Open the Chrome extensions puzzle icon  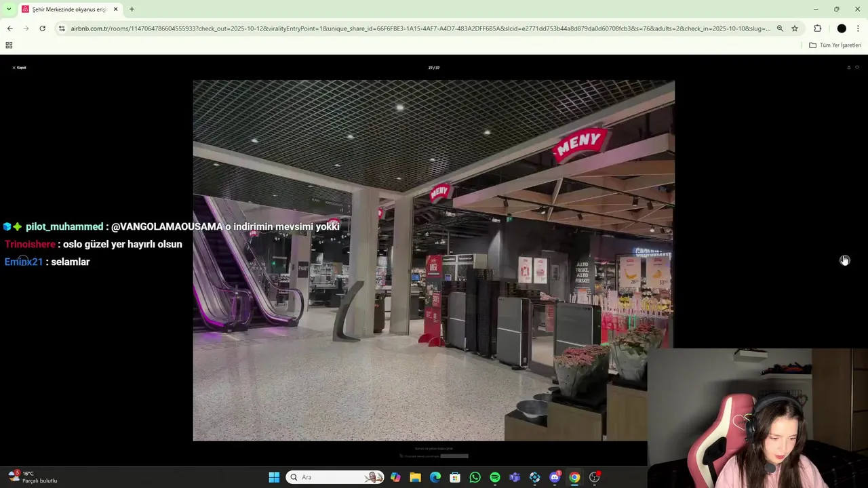(x=818, y=28)
